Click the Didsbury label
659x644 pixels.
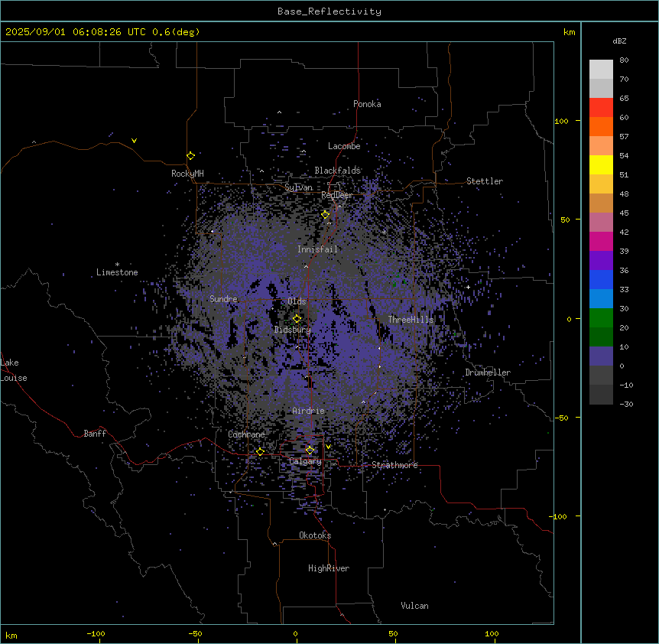tap(293, 330)
